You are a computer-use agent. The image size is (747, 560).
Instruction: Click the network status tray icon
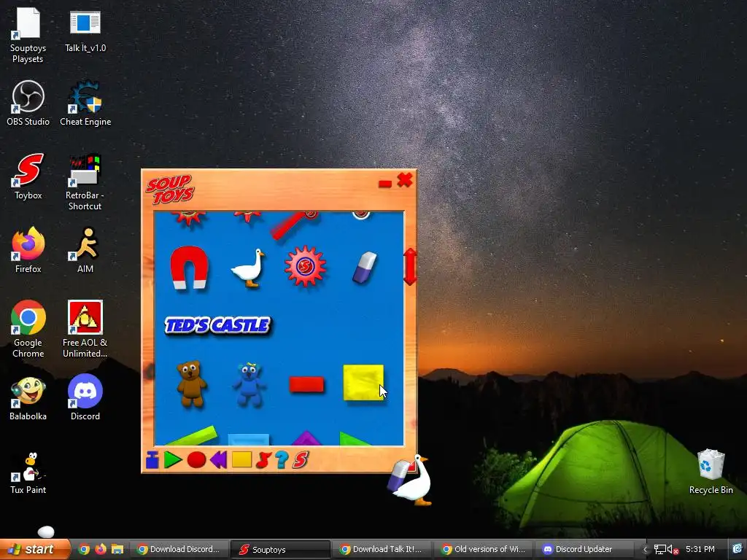659,550
